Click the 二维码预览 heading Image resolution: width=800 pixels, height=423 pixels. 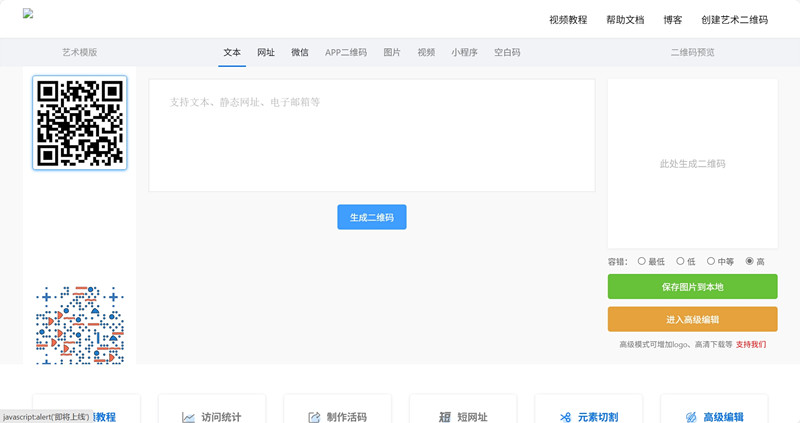click(x=692, y=52)
